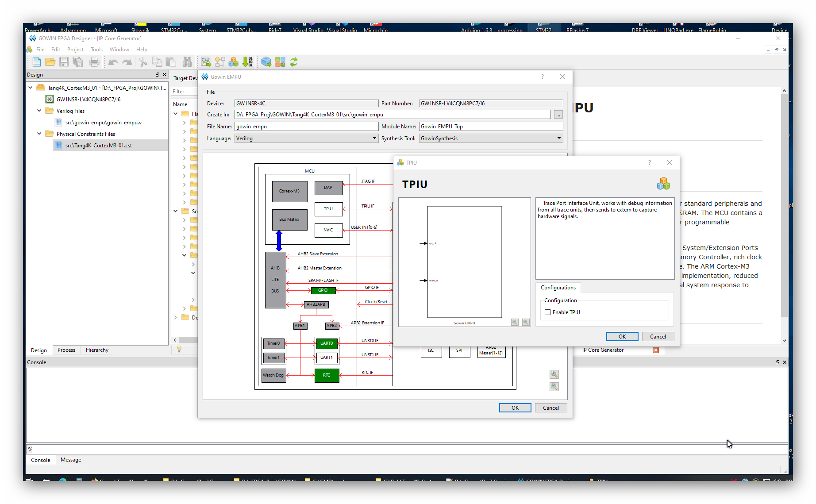Collapse the Physical Constraints Files folder
The width and height of the screenshot is (816, 504).
click(39, 134)
